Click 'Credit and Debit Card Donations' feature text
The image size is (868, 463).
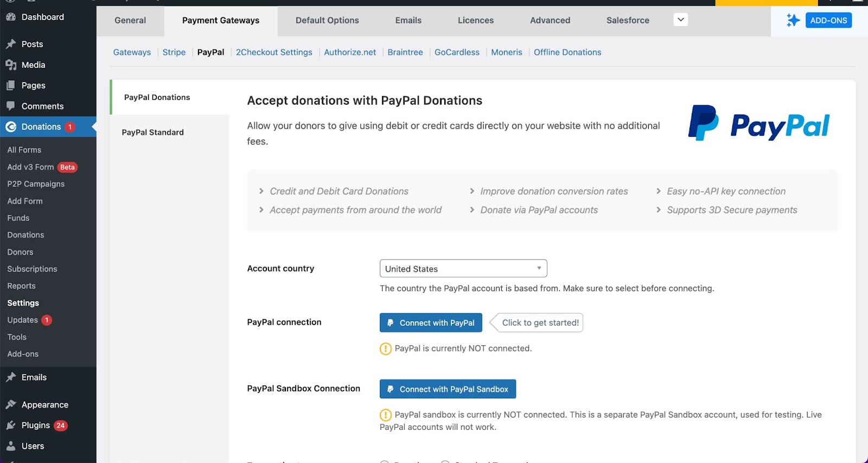point(339,192)
